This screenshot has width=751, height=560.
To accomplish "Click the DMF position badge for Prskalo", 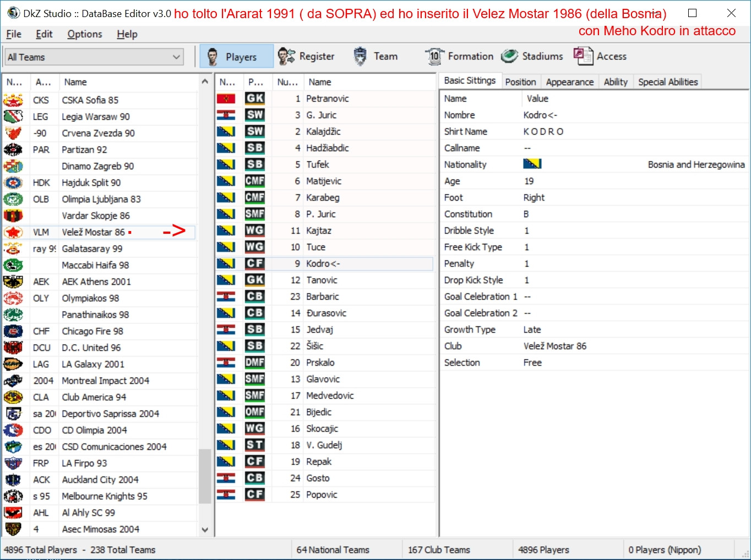I will (255, 363).
